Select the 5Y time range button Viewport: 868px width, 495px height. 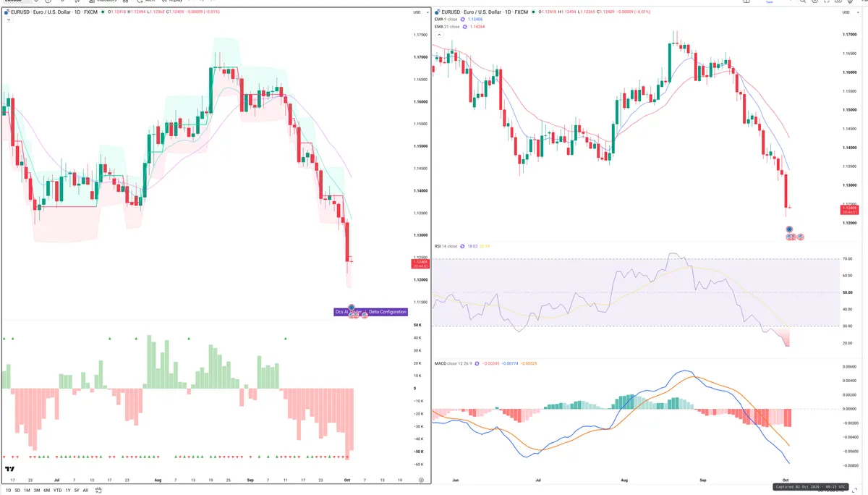[77, 490]
